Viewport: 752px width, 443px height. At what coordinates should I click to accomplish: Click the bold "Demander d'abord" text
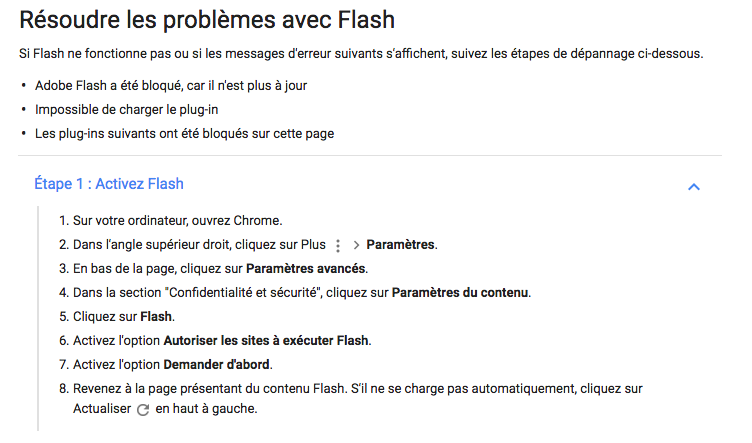[x=216, y=365]
